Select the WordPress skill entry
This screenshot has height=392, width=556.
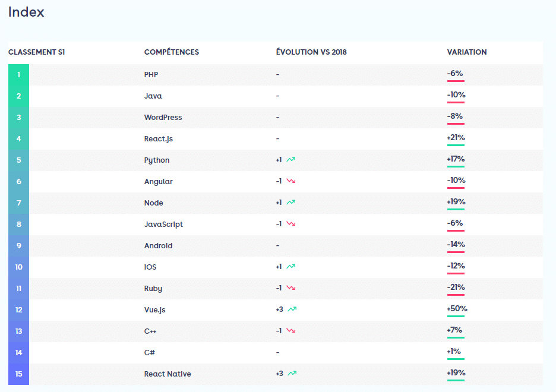(163, 118)
